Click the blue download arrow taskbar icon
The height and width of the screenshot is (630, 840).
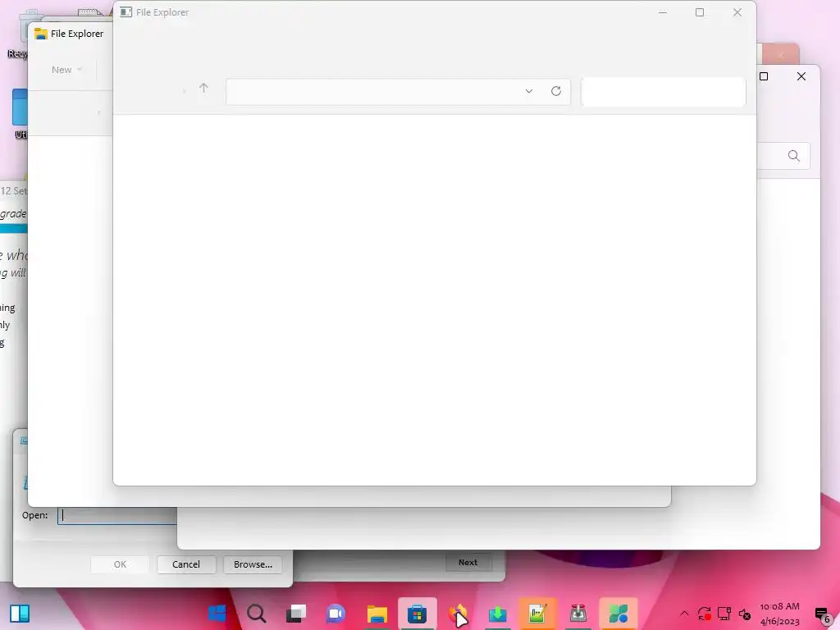[x=498, y=614]
